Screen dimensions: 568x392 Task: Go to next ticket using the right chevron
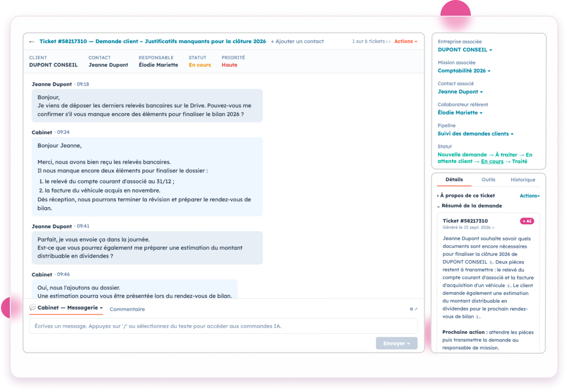coord(389,42)
